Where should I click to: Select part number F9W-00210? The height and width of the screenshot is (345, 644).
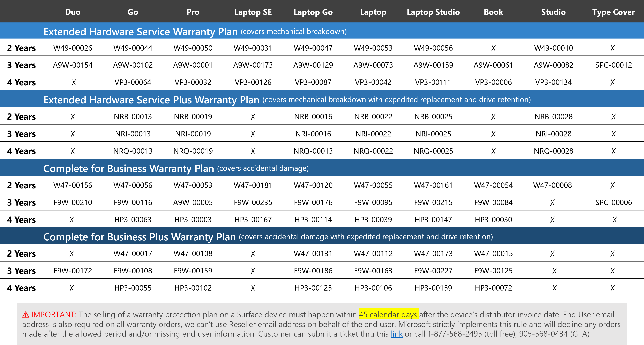(73, 203)
